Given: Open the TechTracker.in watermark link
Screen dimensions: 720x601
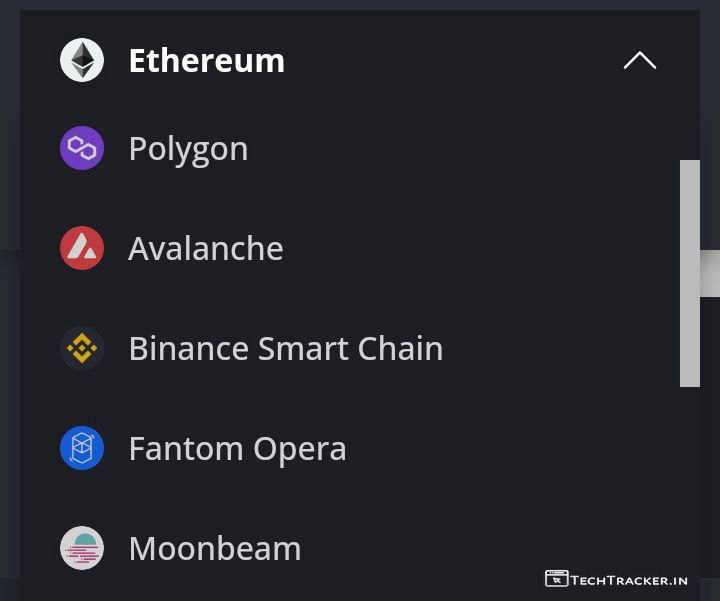Looking at the screenshot, I should 629,580.
